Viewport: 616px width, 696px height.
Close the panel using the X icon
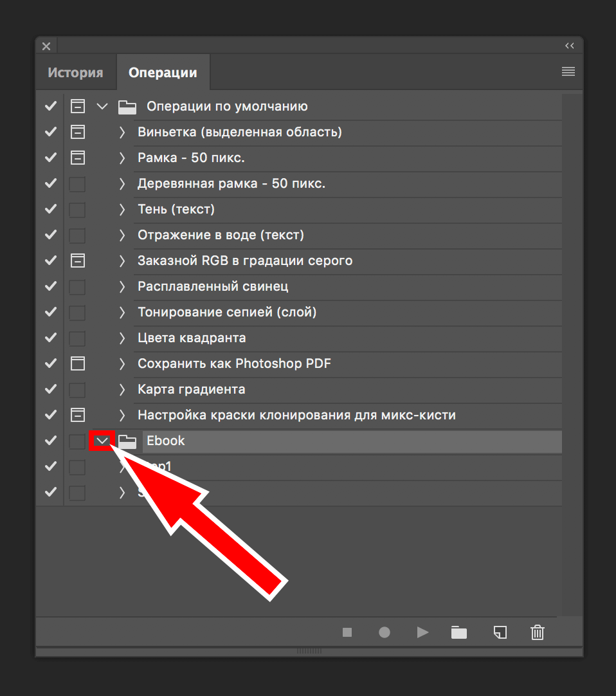click(46, 46)
